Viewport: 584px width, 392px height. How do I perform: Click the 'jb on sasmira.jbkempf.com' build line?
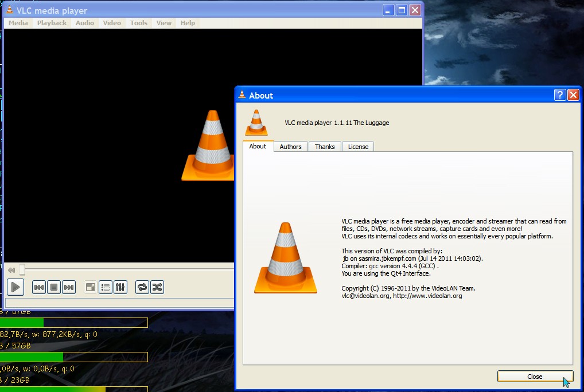412,259
